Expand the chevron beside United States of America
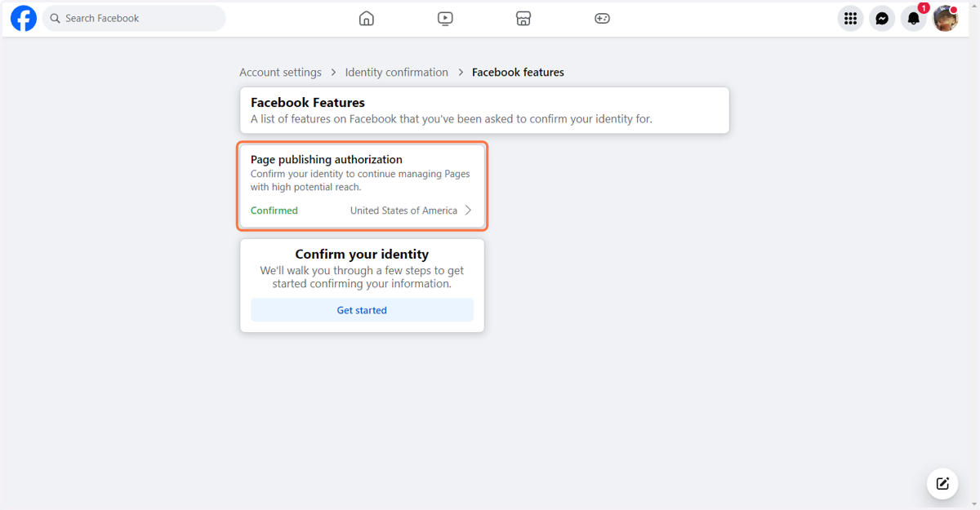The height and width of the screenshot is (510, 980). click(x=468, y=211)
